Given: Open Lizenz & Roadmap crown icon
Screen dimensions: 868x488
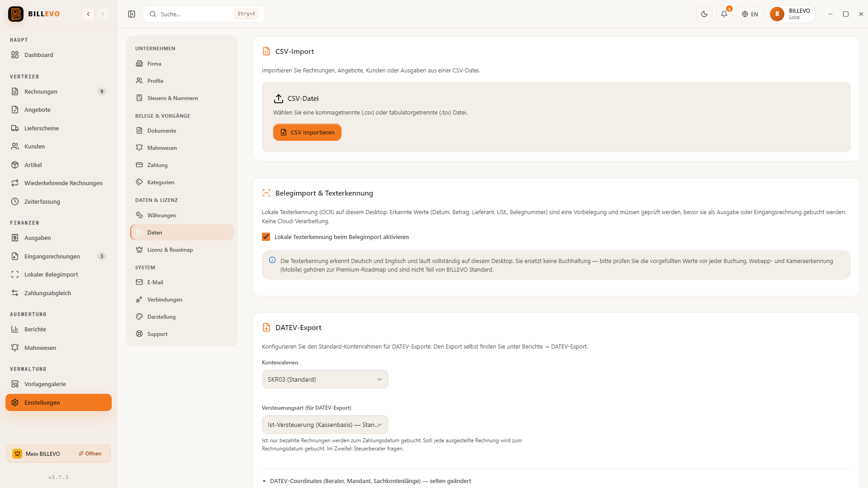Looking at the screenshot, I should [x=182, y=250].
